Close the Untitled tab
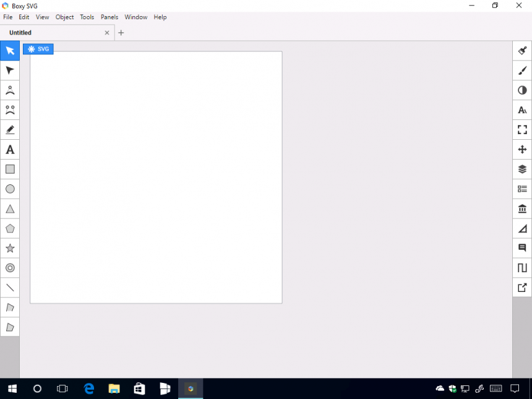 coord(106,32)
